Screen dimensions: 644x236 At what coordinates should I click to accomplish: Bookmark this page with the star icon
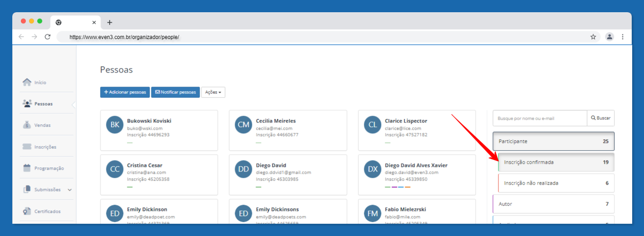point(593,37)
